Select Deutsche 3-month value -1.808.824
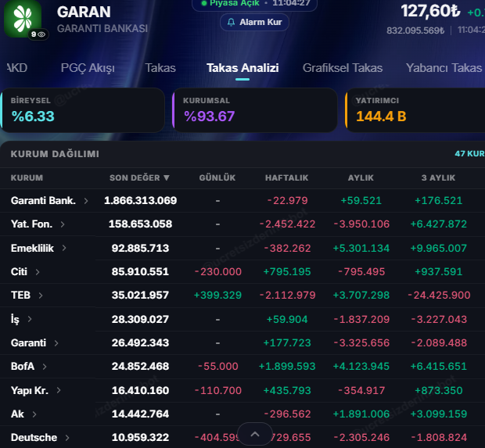Image resolution: width=485 pixels, height=448 pixels. tap(439, 438)
